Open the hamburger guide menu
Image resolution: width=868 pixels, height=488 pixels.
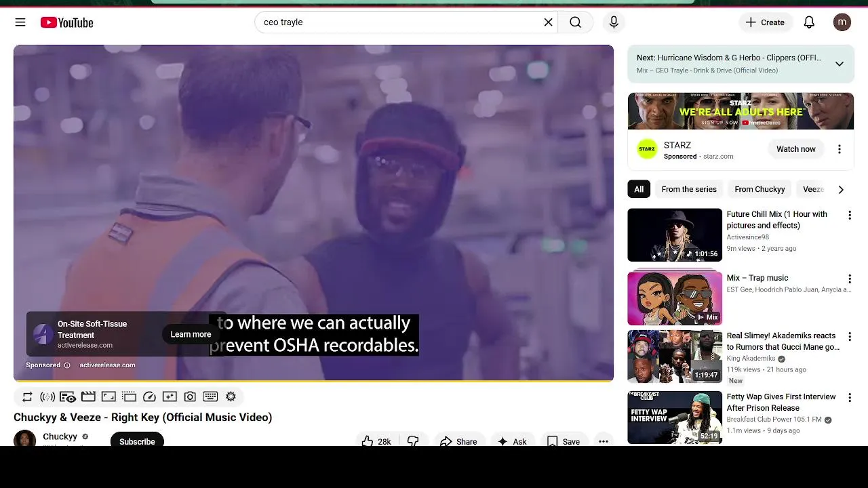[x=20, y=22]
